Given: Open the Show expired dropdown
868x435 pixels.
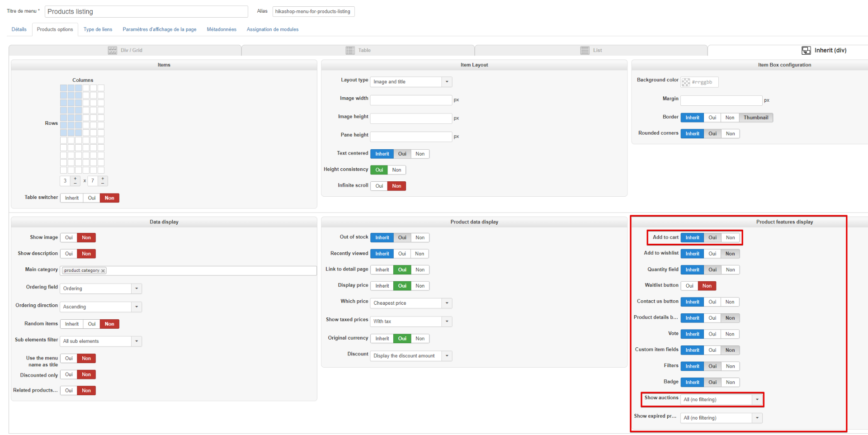Looking at the screenshot, I should pos(722,418).
